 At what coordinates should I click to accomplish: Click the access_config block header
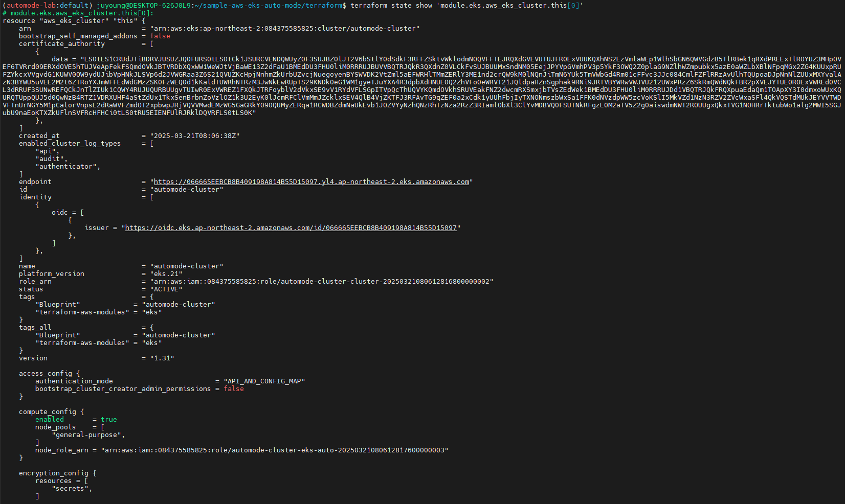(50, 374)
